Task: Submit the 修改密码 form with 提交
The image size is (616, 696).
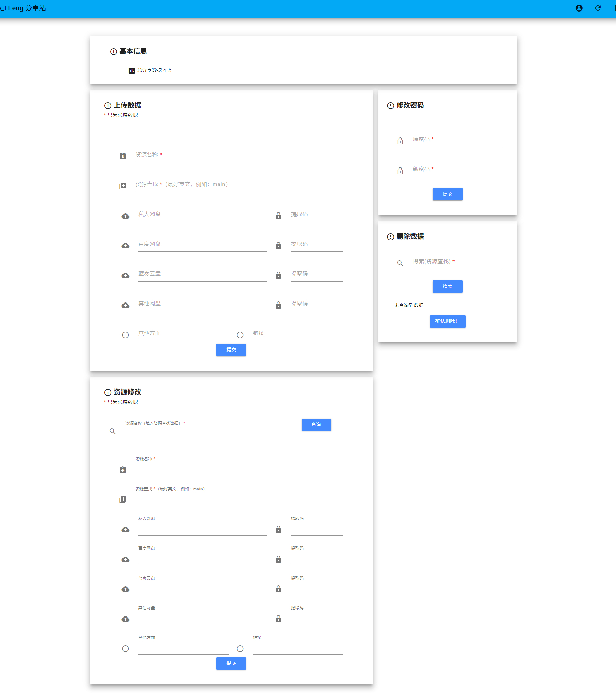Action: (448, 194)
